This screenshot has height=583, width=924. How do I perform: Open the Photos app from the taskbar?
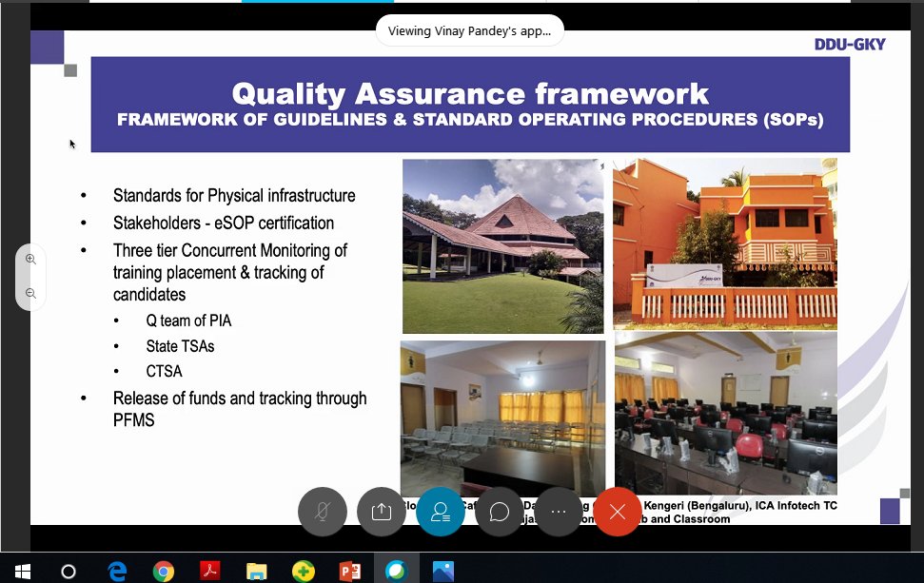point(442,571)
